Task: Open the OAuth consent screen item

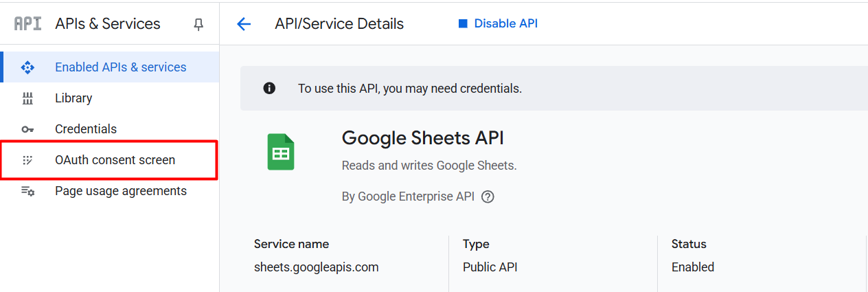Action: (x=110, y=160)
